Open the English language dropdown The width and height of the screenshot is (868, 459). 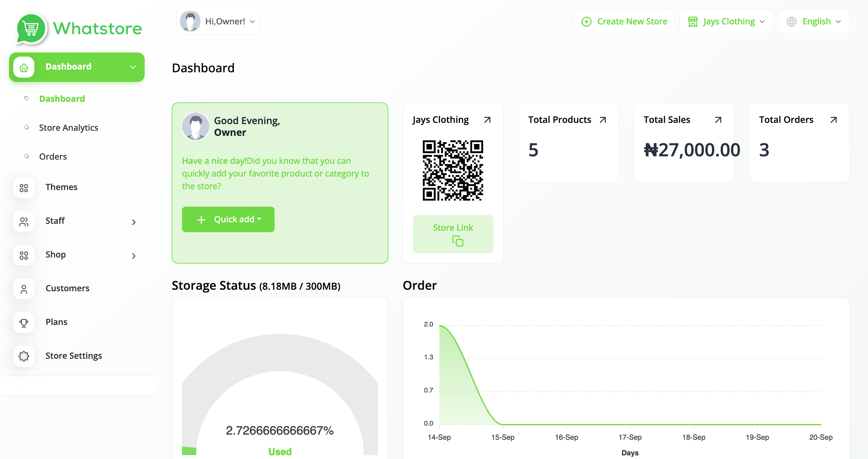(x=814, y=22)
